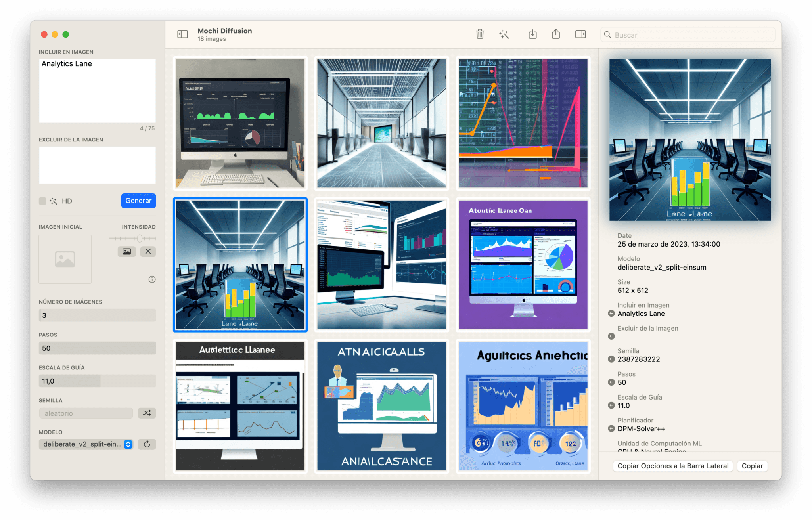
Task: Click the large preview image in info panel
Action: 690,140
